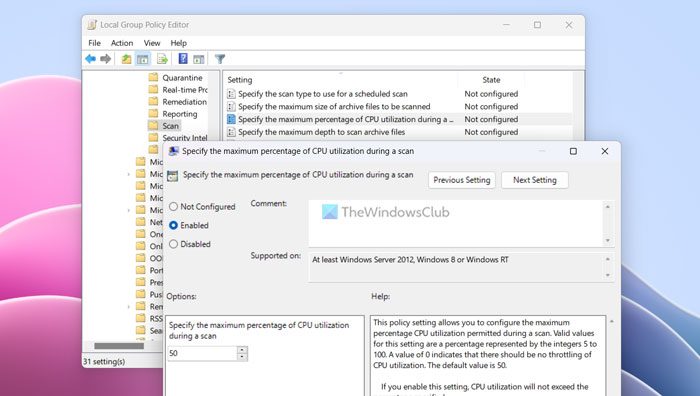Click the selected CPU utilization setting's policy icon
This screenshot has height=396, width=700.
pos(231,119)
